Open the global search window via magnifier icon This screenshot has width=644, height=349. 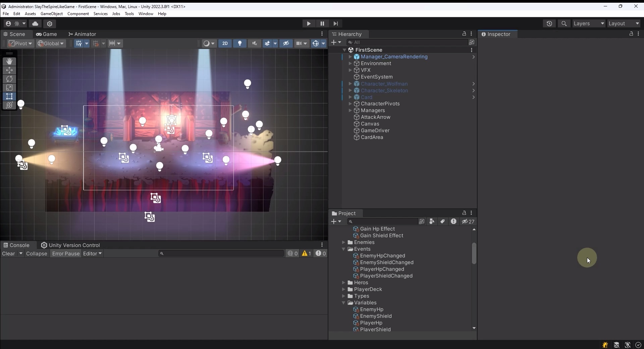tap(564, 23)
